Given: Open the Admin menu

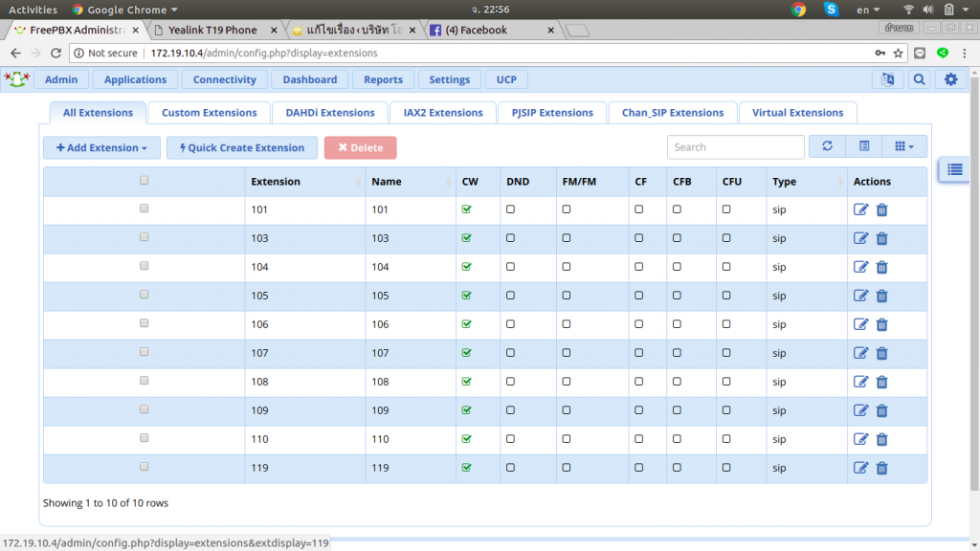Looking at the screenshot, I should (61, 79).
